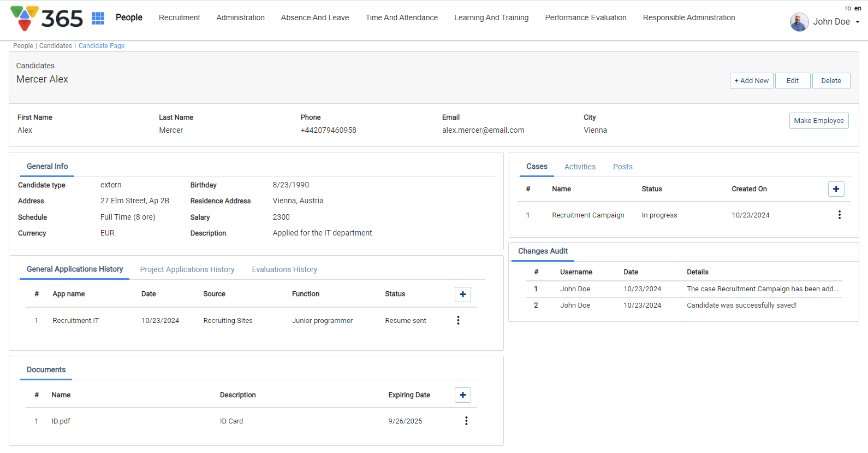Image resolution: width=868 pixels, height=453 pixels.
Task: Click John Doe's profile avatar
Action: (799, 22)
